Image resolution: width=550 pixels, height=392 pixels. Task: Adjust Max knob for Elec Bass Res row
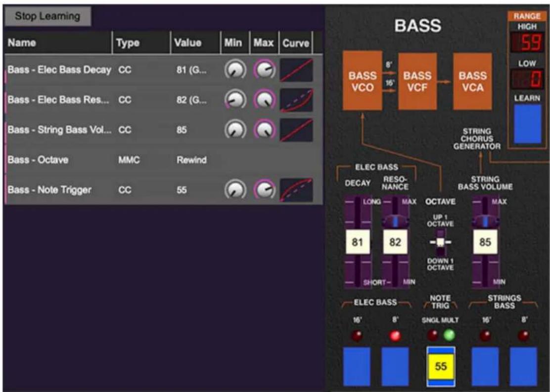265,100
